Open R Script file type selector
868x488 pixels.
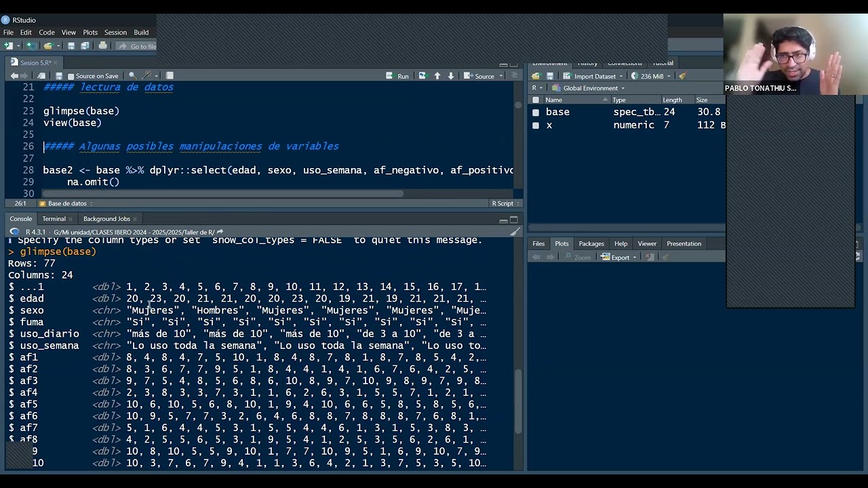[x=505, y=203]
